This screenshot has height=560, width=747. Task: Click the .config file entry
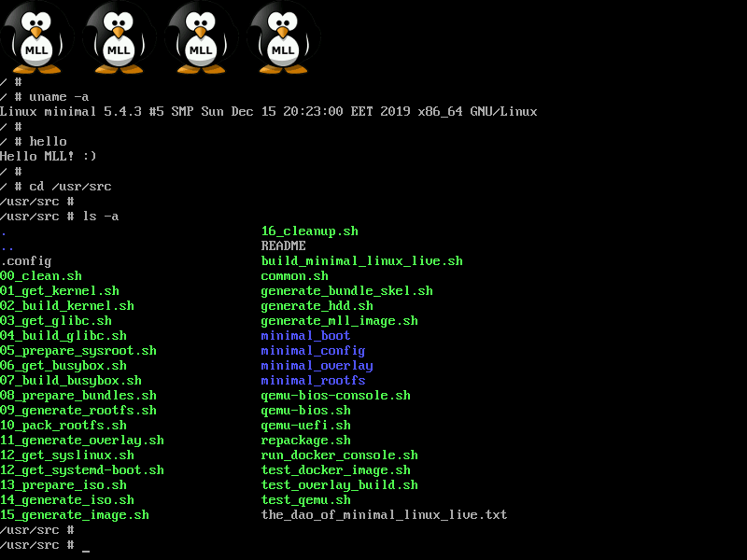coord(26,261)
